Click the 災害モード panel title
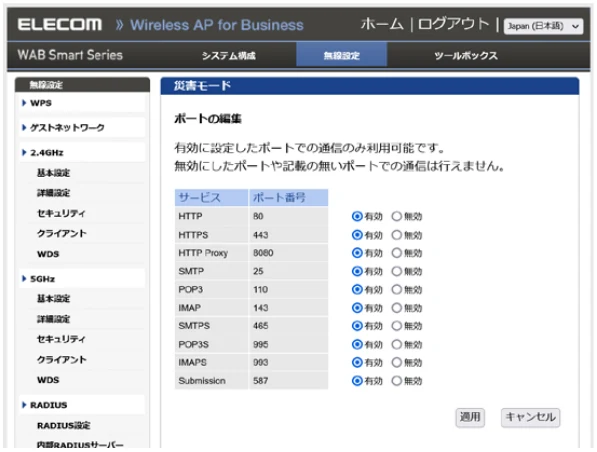The width and height of the screenshot is (597, 452). pyautogui.click(x=202, y=86)
